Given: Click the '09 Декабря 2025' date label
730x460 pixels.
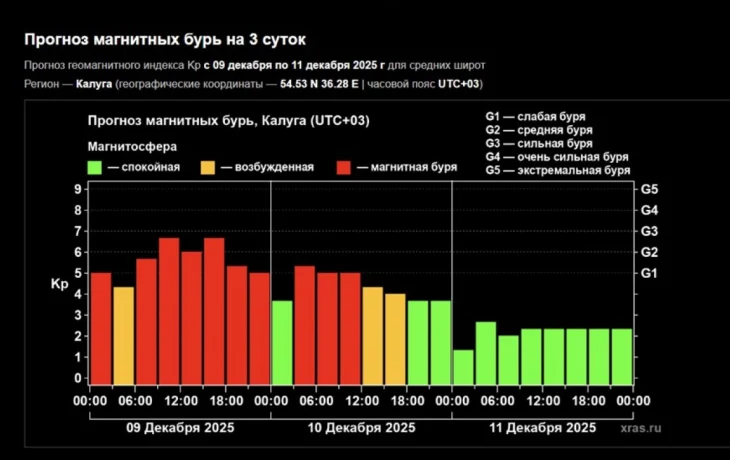Looking at the screenshot, I should point(180,427).
